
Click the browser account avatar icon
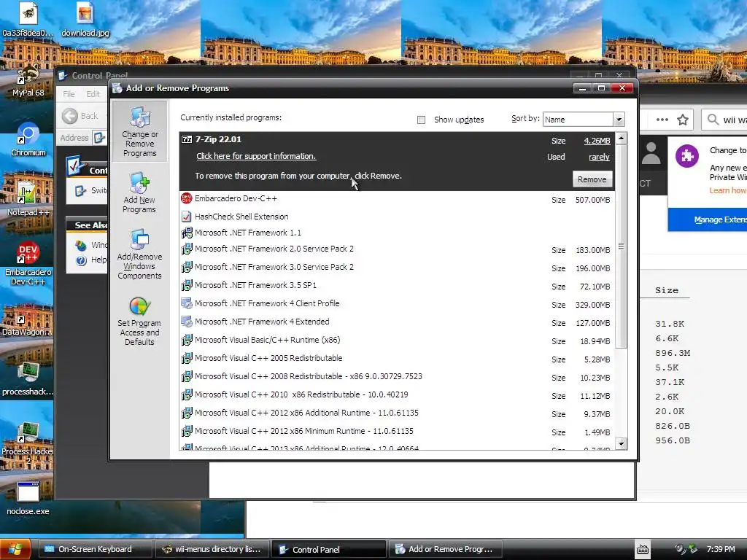tap(651, 153)
